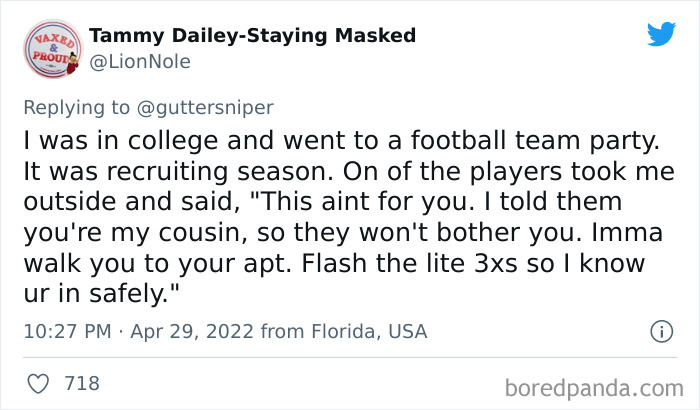The width and height of the screenshot is (700, 410).
Task: Open Tammy Dailey-Staying Masked's profile name
Action: coord(252,36)
